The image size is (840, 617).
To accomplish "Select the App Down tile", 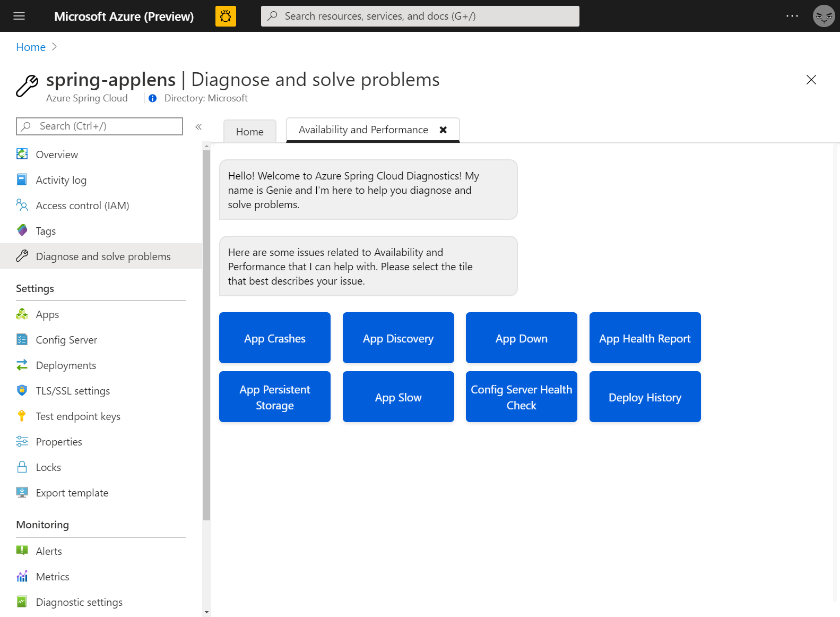I will 522,338.
